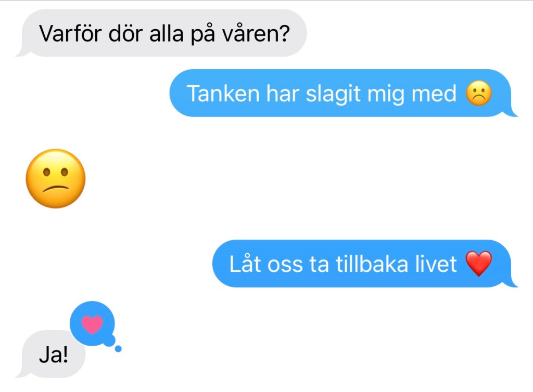
Task: Click the word 'våren?' in the gray bubble
Action: (x=256, y=34)
